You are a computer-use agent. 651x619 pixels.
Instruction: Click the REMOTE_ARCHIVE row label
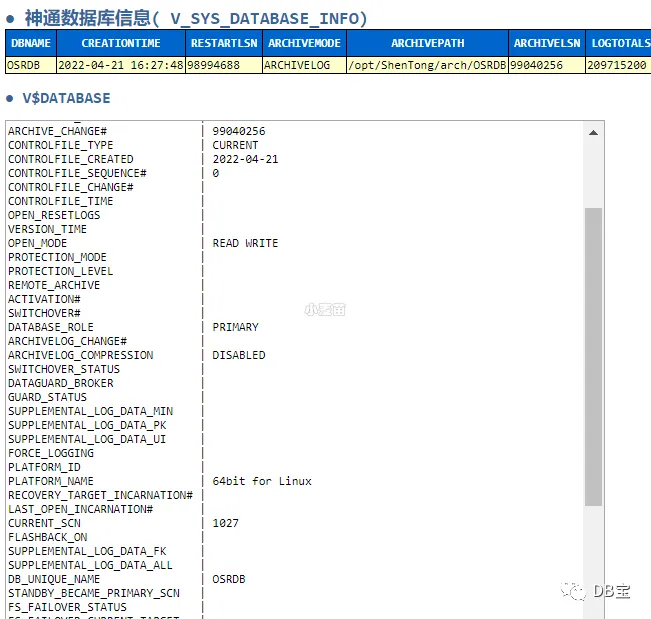coord(54,285)
